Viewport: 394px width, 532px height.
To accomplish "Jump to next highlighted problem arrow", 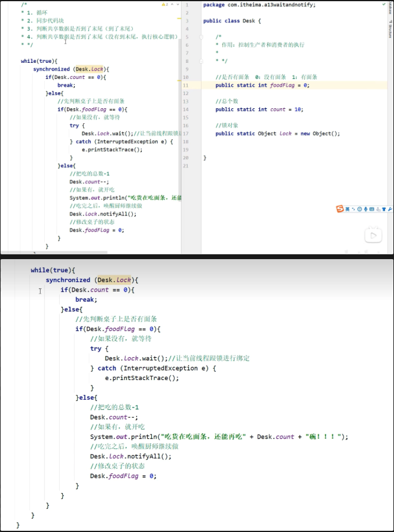I will pyautogui.click(x=178, y=4).
